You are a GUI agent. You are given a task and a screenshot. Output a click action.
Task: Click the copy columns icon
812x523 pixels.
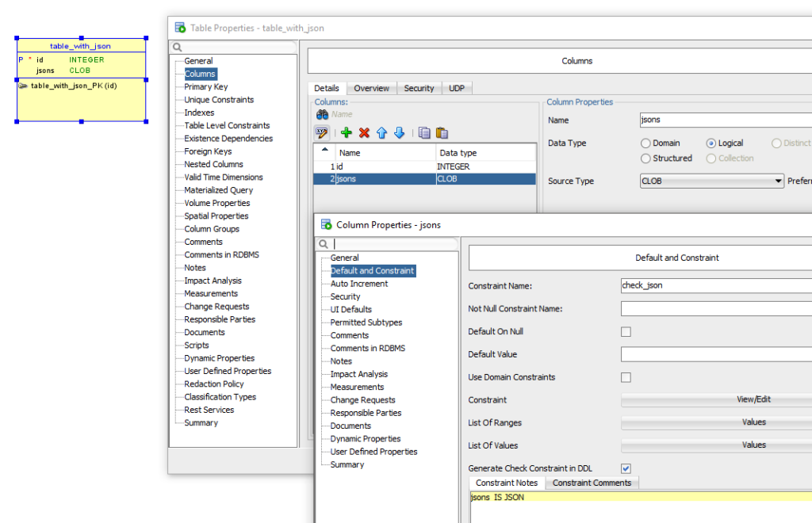pos(424,133)
